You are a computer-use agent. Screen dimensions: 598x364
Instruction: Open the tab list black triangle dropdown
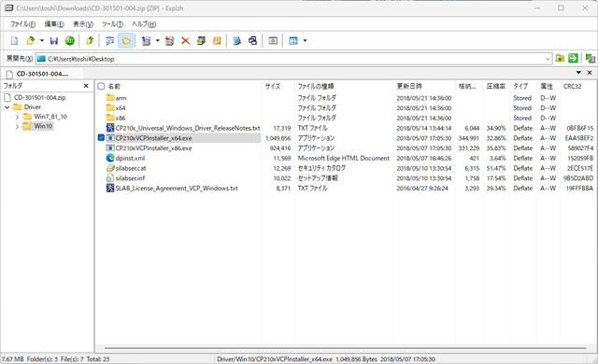(578, 73)
